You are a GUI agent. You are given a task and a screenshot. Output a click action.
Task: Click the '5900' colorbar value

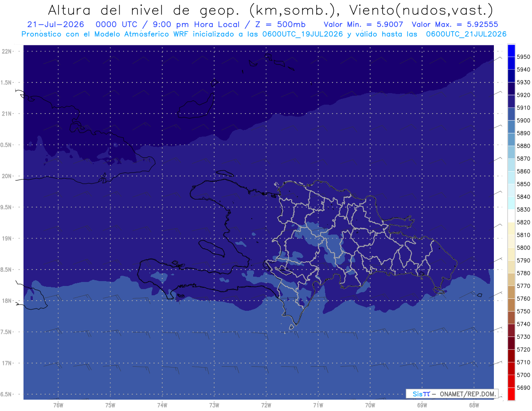point(524,121)
